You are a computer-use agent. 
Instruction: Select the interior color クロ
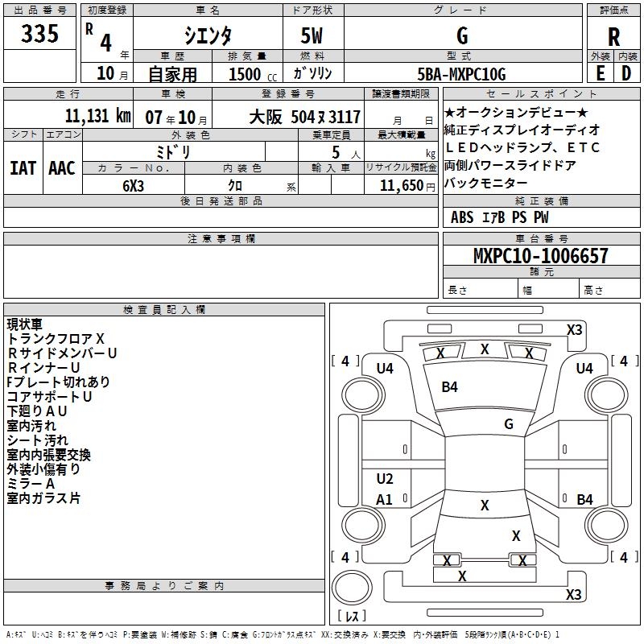tap(235, 186)
